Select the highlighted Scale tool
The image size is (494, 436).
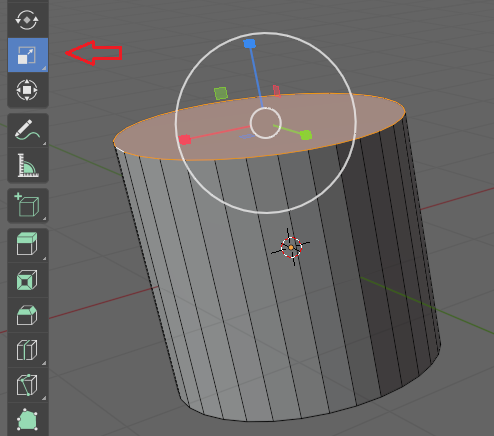pyautogui.click(x=28, y=55)
